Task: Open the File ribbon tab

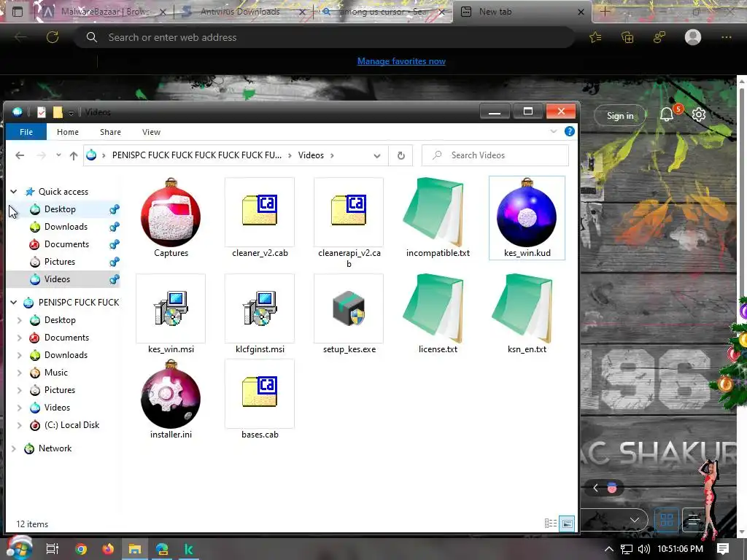Action: (26, 132)
